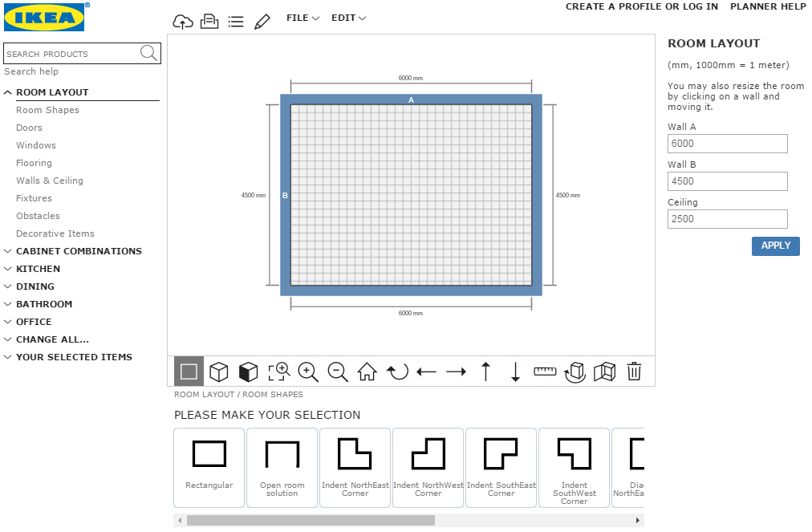The width and height of the screenshot is (812, 532).
Task: Select wall A in the floor plan
Action: coord(411,99)
